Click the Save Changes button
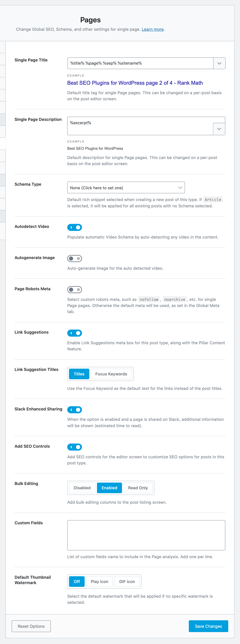 [208, 626]
